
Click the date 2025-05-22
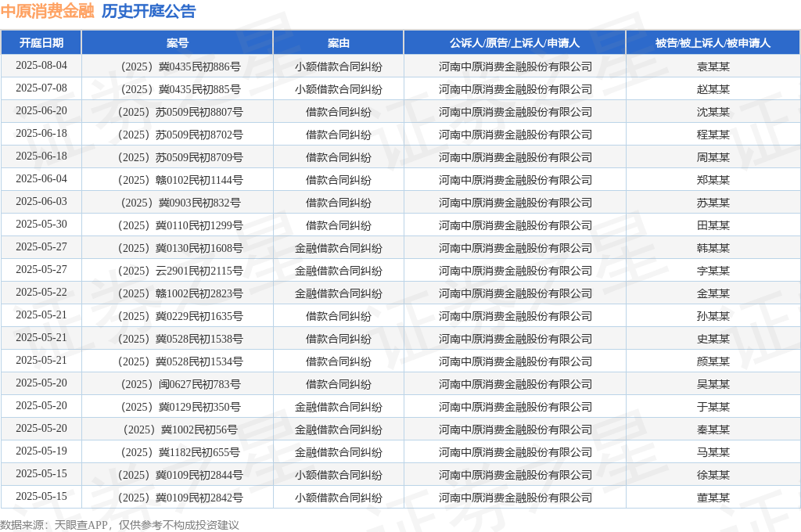click(x=41, y=293)
